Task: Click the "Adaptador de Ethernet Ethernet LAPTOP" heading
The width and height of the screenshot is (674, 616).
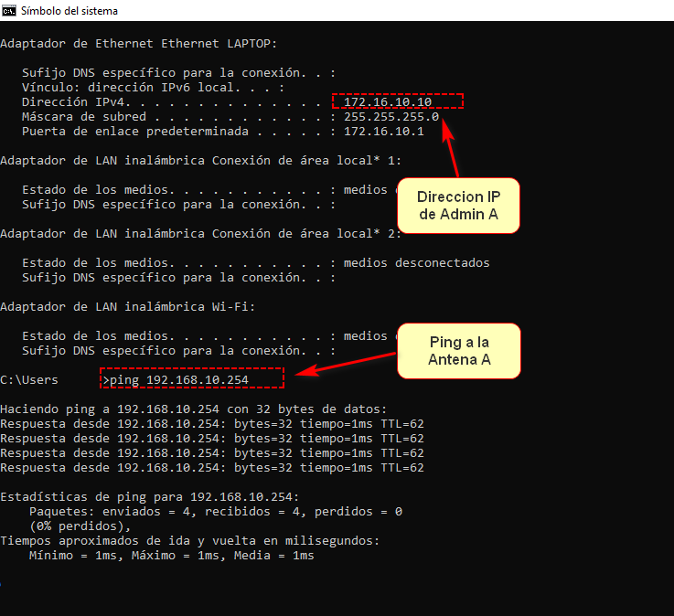Action: pos(138,44)
